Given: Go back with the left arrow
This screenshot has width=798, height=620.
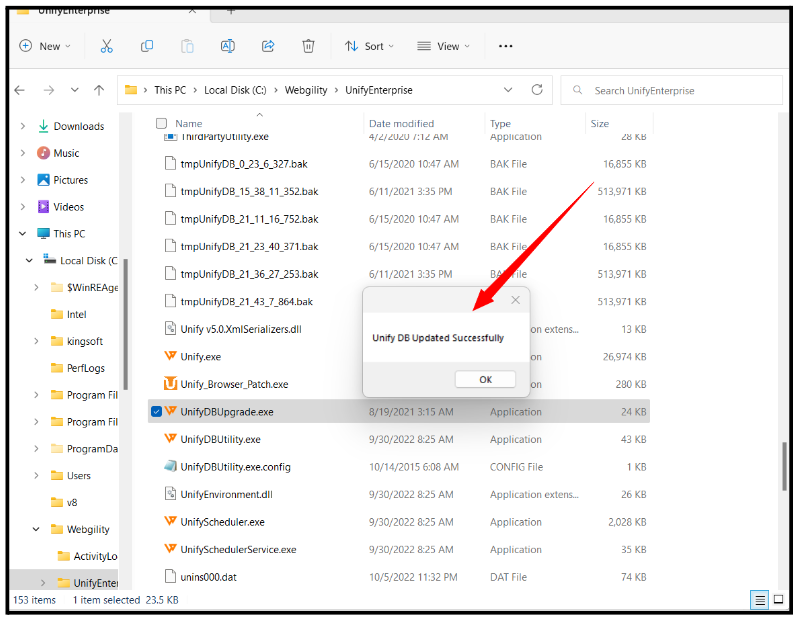Looking at the screenshot, I should coord(20,91).
